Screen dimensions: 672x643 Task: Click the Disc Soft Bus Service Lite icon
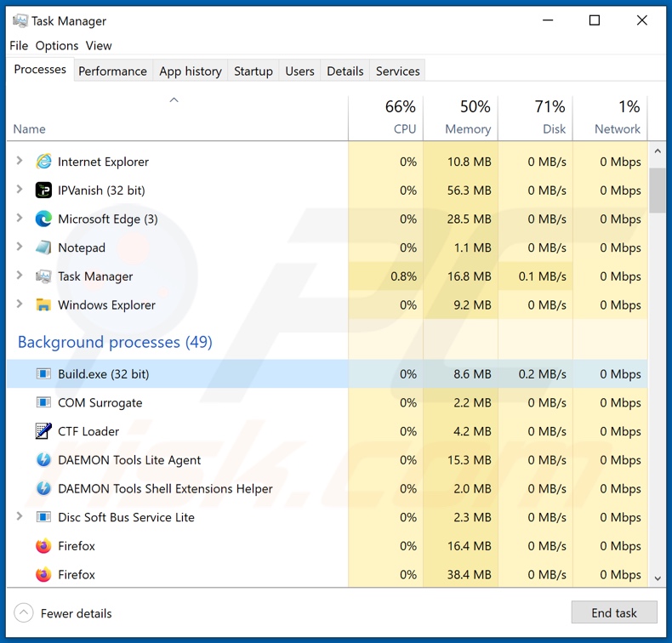tap(43, 517)
